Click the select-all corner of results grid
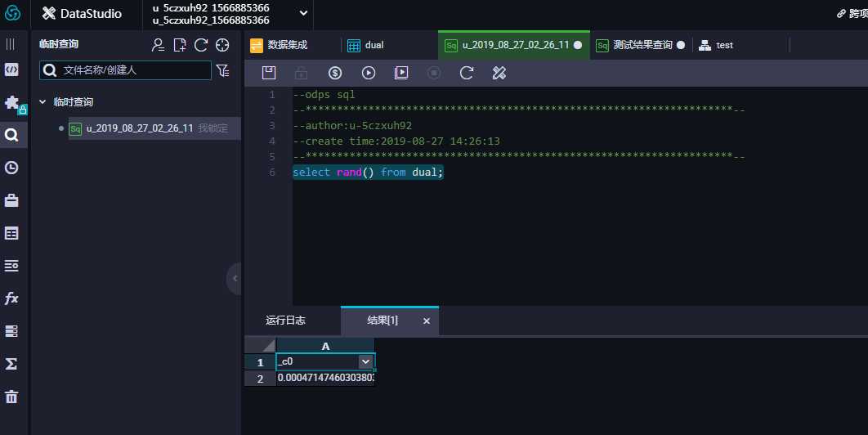Screen dimensions: 868x435 click(x=261, y=345)
